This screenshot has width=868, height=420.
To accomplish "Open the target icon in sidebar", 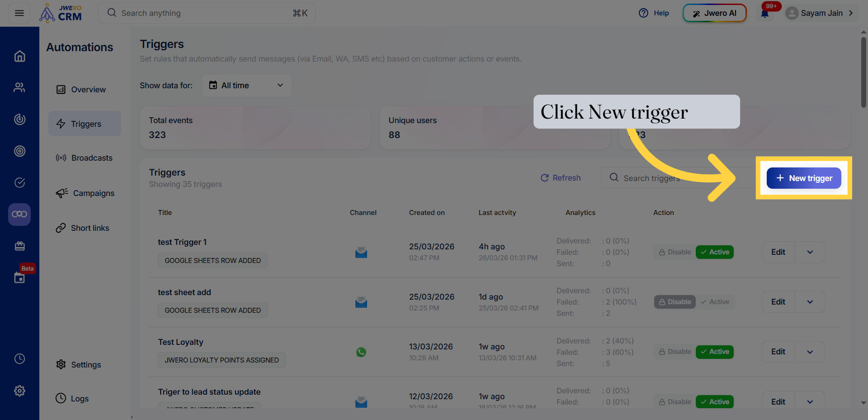I will point(19,151).
